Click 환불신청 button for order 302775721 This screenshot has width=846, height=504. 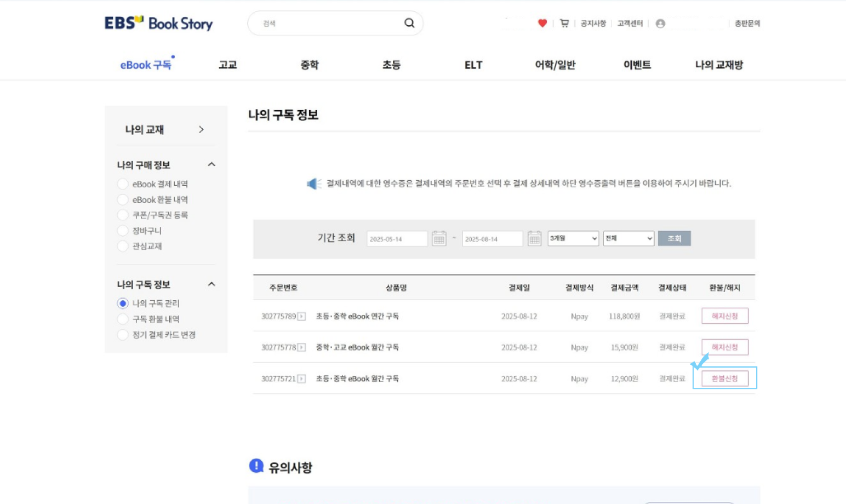725,379
